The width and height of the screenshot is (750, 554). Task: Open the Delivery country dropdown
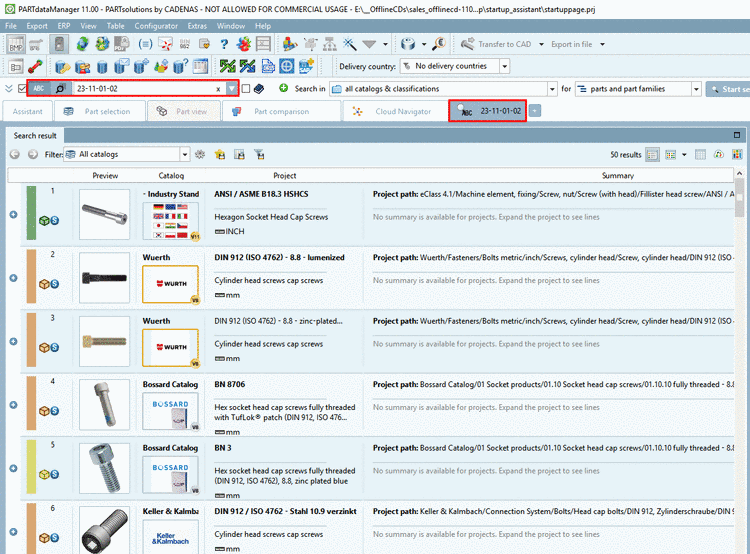click(505, 66)
